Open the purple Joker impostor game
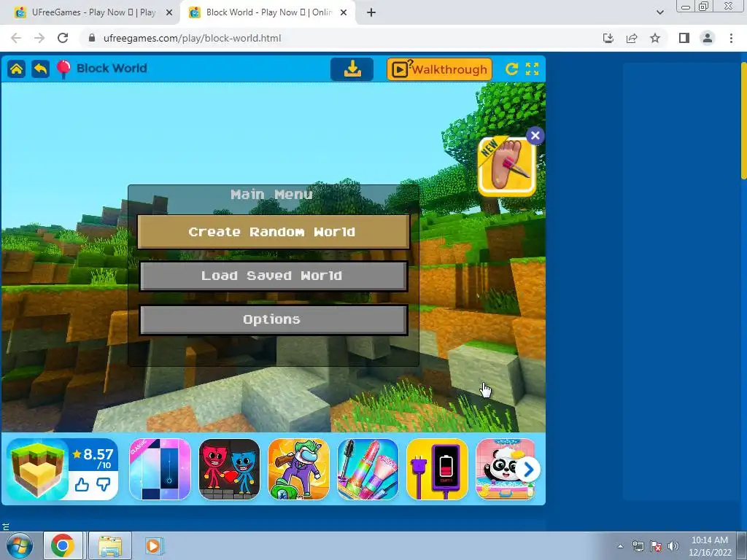 [x=298, y=470]
